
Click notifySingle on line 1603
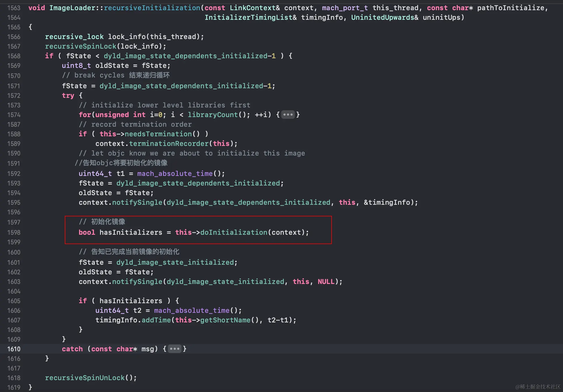(137, 282)
